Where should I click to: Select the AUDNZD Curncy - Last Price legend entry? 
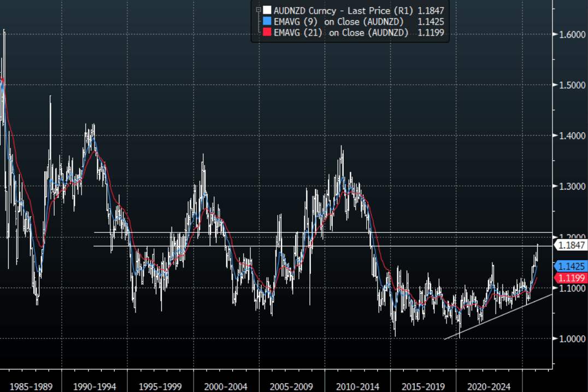[343, 10]
